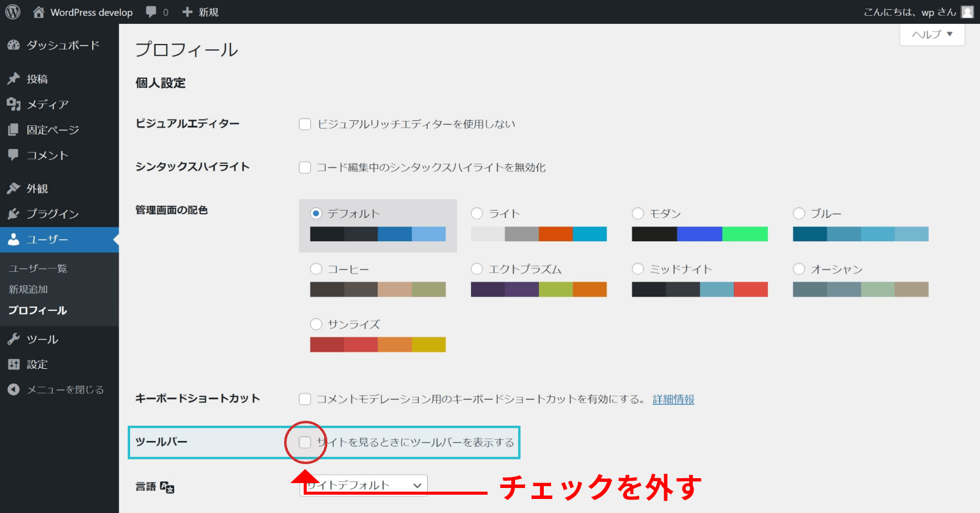Viewport: 980px width, 513px height.
Task: Open the 言語 language dropdown
Action: tap(364, 486)
